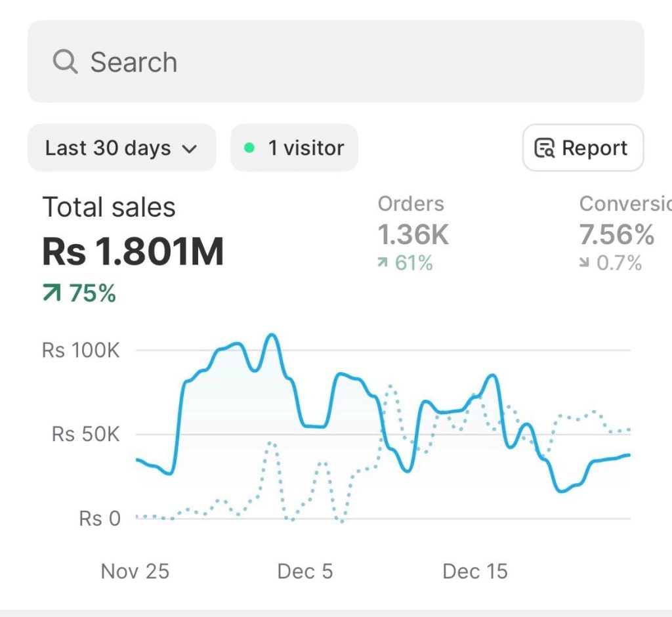Click the Conversion decrease arrow icon
The image size is (672, 617).
(x=585, y=263)
